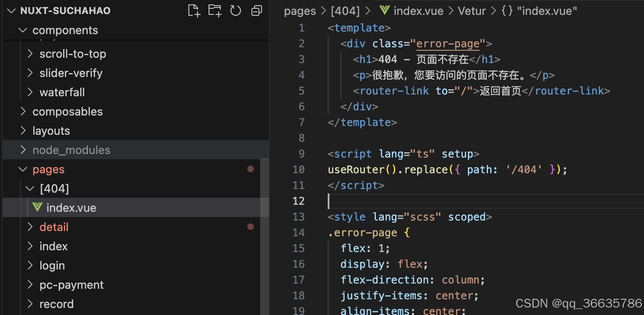Click the Vue icon next to index.vue in tree
The height and width of the screenshot is (315, 644).
click(x=38, y=207)
